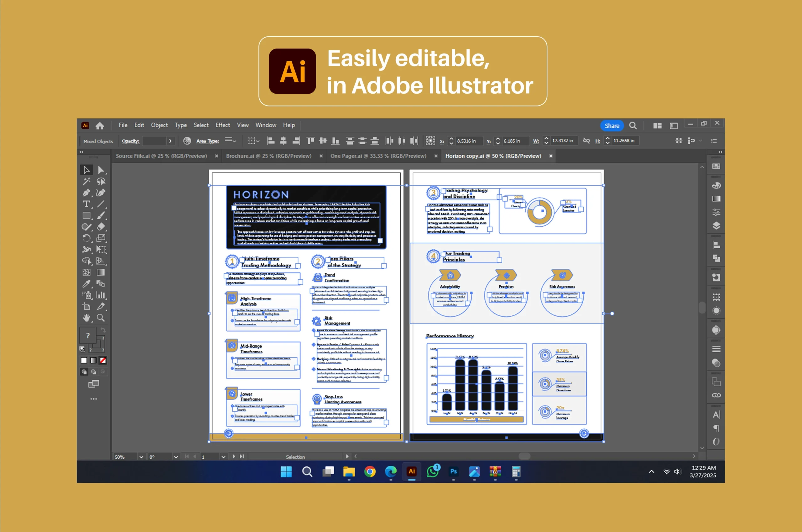This screenshot has height=532, width=802.
Task: Pick the Eyedropper tool
Action: (x=86, y=284)
